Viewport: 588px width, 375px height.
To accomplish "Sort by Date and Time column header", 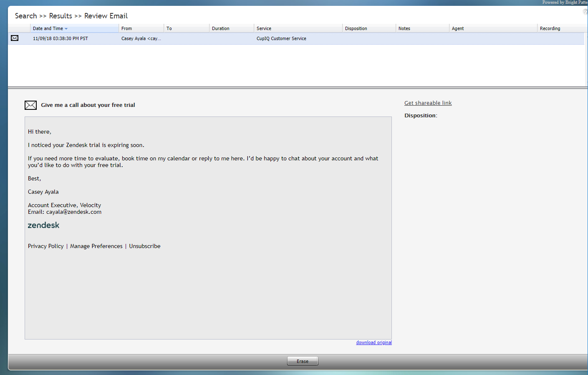I will click(74, 28).
